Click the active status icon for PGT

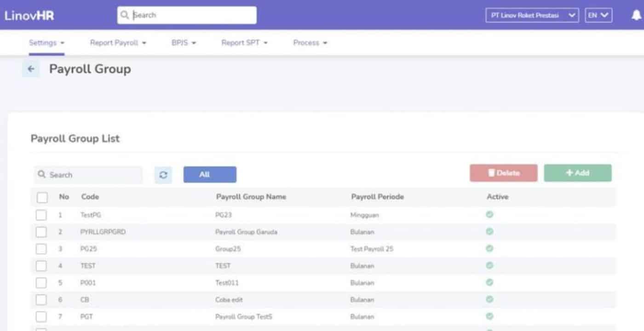coord(489,316)
